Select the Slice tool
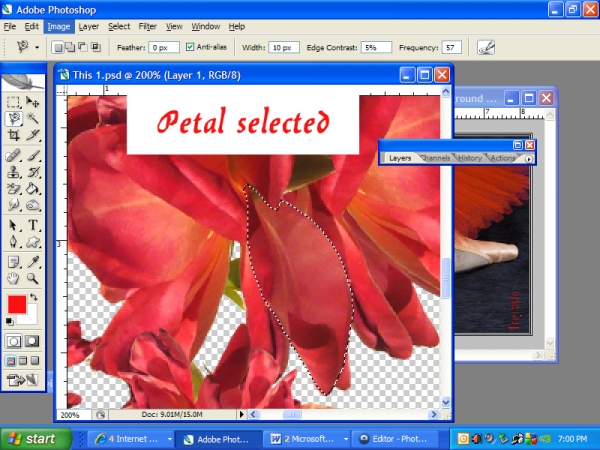600x450 pixels. [33, 135]
